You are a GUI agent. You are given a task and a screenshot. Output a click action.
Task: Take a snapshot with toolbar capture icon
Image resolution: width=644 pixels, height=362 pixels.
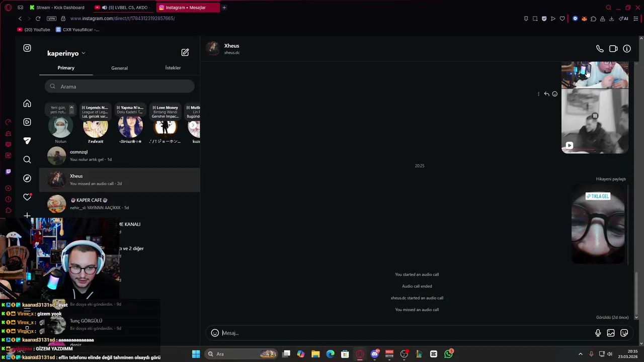[x=535, y=19]
